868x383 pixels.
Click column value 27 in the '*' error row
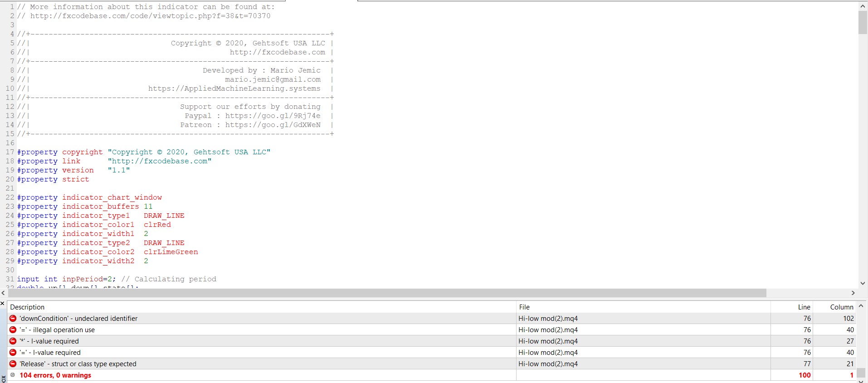tap(850, 341)
